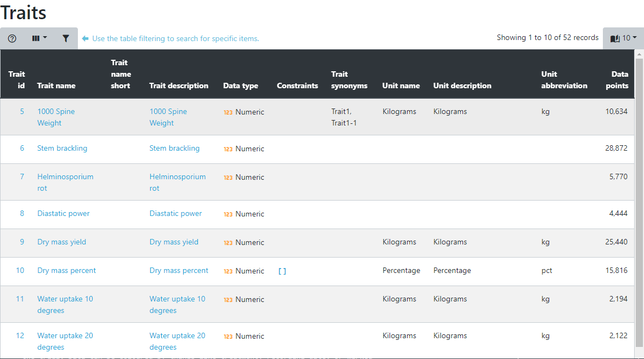Open the table help question mark icon
644x359 pixels.
click(x=12, y=38)
